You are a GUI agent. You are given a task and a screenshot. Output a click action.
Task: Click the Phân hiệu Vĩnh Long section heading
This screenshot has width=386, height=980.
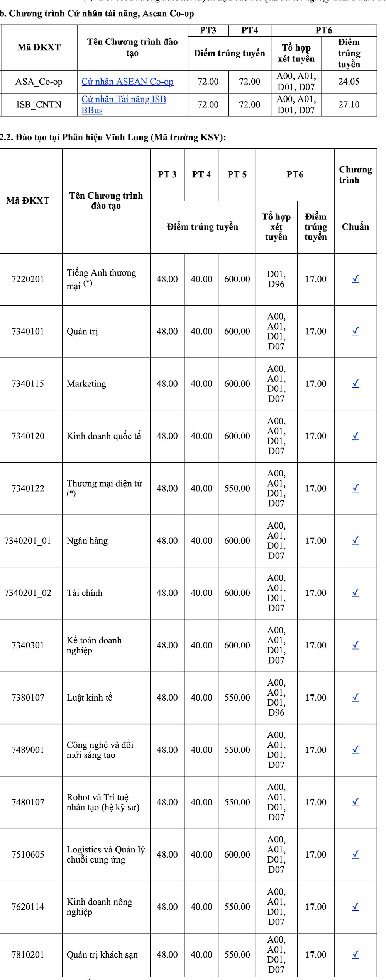(113, 137)
